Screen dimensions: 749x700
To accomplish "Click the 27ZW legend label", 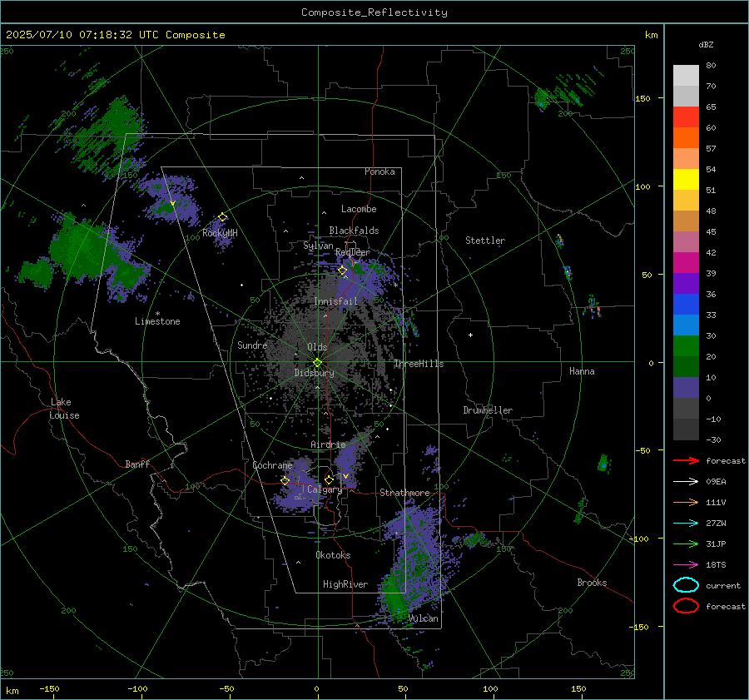I will coord(716,524).
